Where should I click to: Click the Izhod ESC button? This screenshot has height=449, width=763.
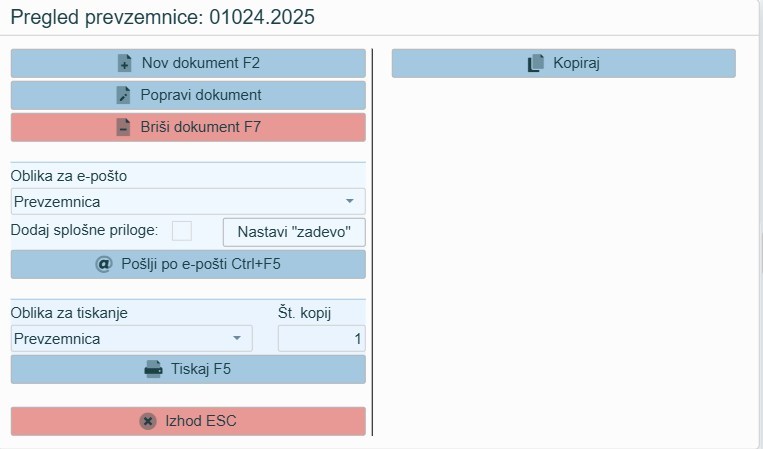tap(188, 421)
